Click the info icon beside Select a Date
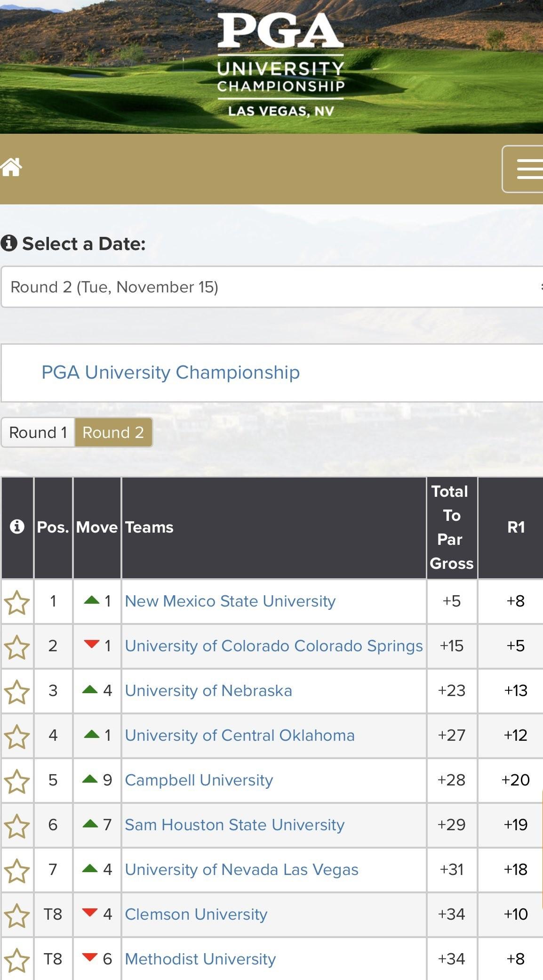 click(x=9, y=243)
